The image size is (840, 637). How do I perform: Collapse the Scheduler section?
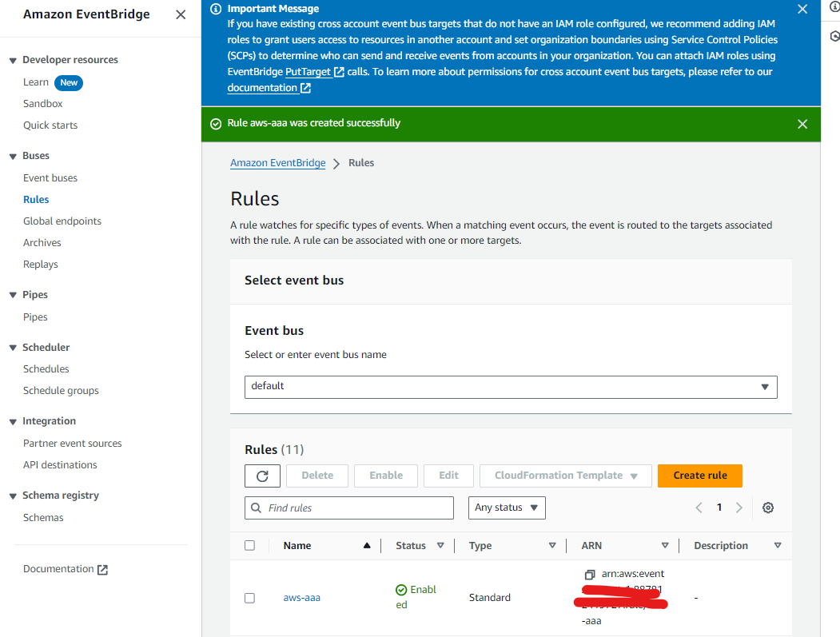click(13, 348)
